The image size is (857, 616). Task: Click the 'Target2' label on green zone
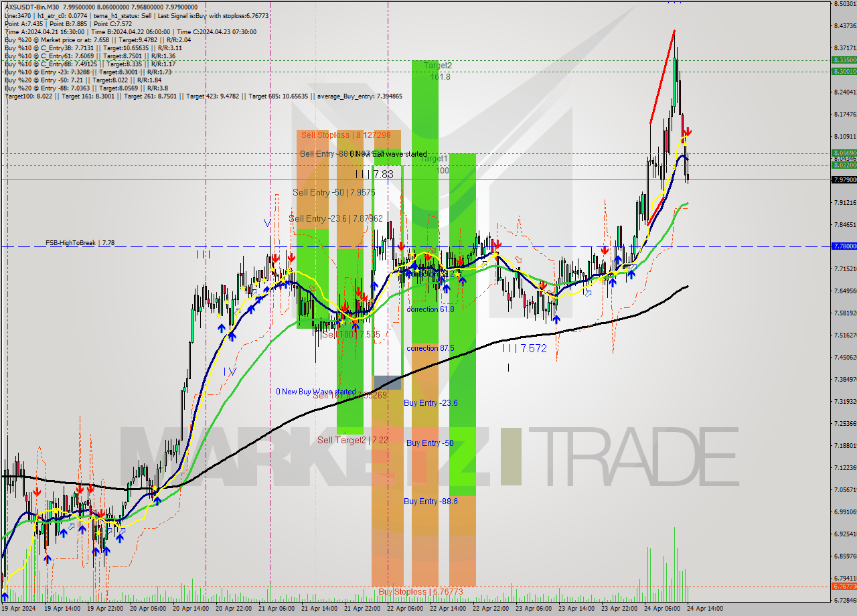(437, 66)
